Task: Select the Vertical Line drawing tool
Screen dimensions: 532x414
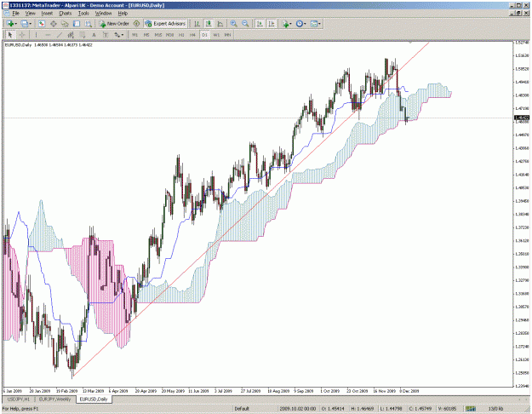Action: (36, 35)
